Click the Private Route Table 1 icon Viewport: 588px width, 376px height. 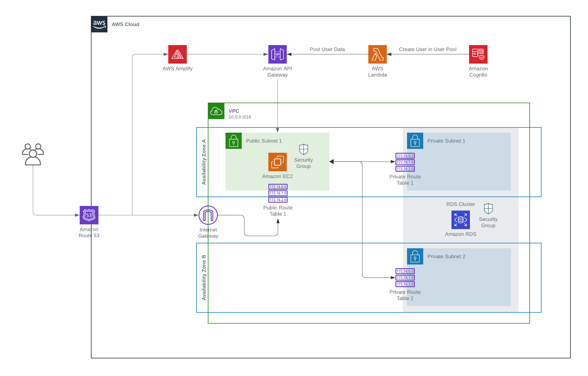pyautogui.click(x=405, y=162)
